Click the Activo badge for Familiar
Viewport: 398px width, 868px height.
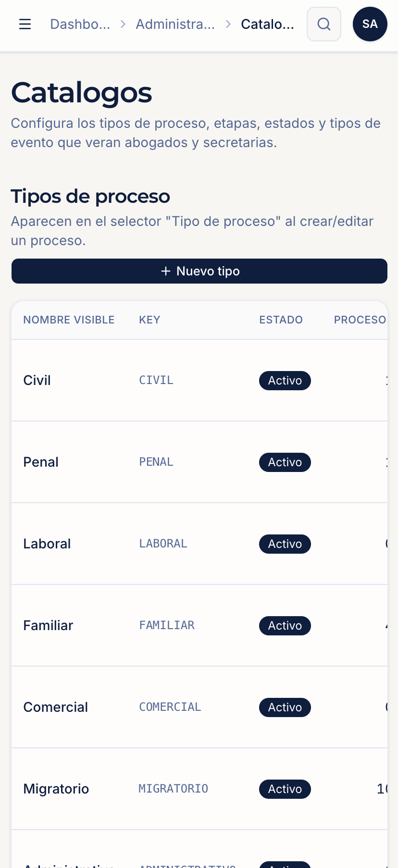pos(285,626)
